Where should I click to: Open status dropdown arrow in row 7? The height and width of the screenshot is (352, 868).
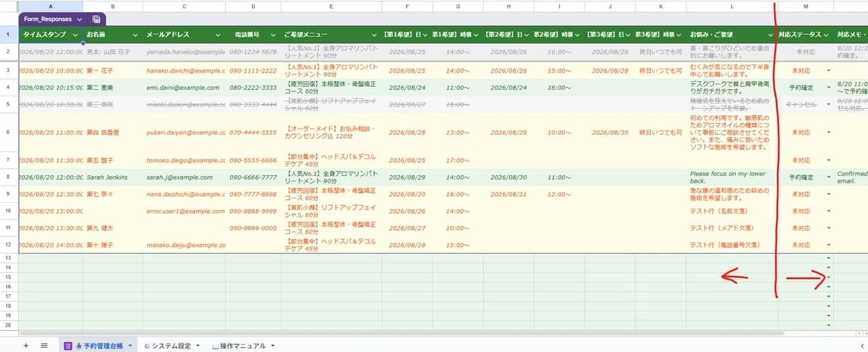828,160
